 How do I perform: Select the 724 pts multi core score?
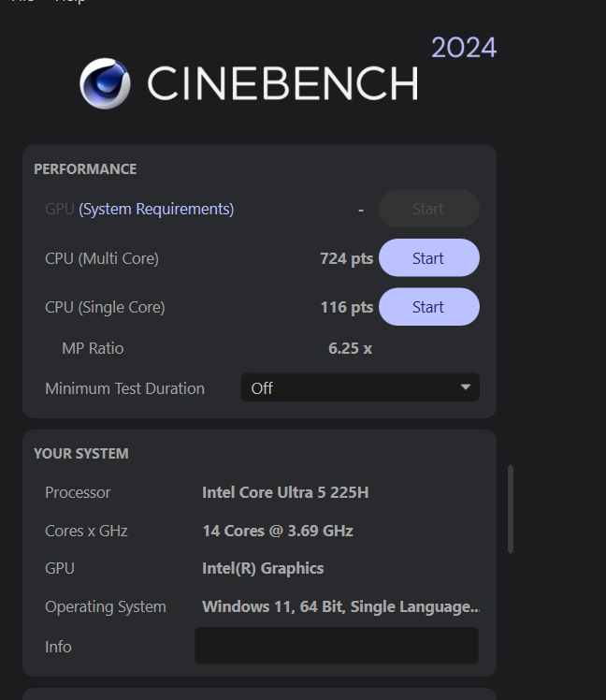pos(346,258)
